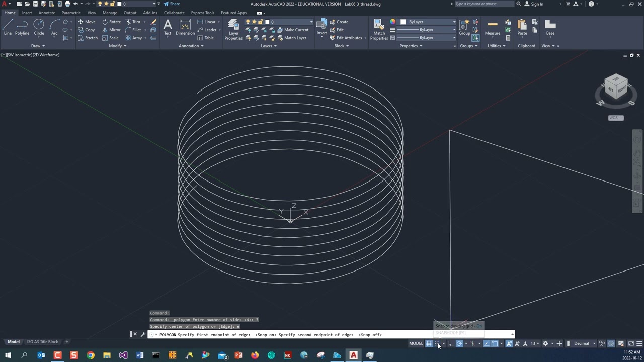Screen dimensions: 644x362
Task: Open the ByLayer color dropdown
Action: click(x=428, y=22)
